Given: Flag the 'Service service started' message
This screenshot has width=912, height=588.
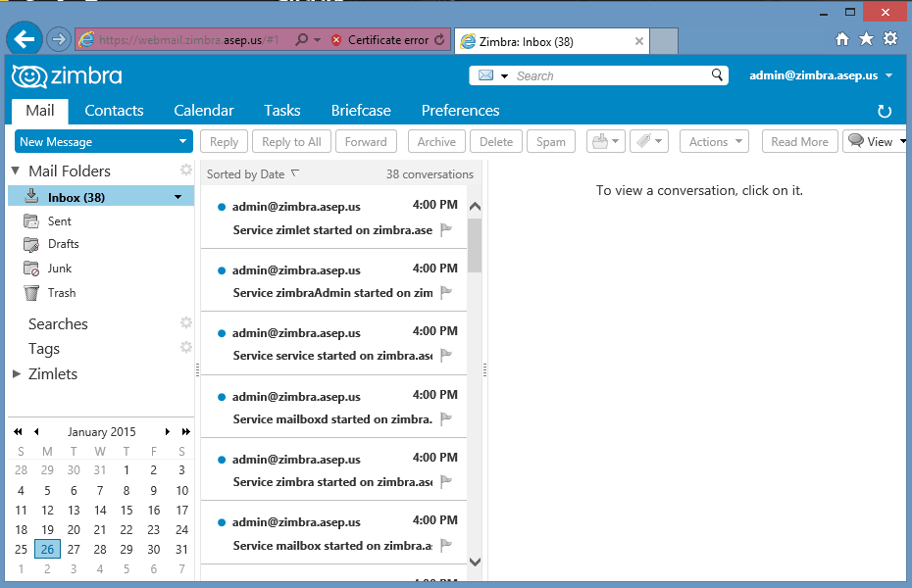Looking at the screenshot, I should [x=446, y=355].
